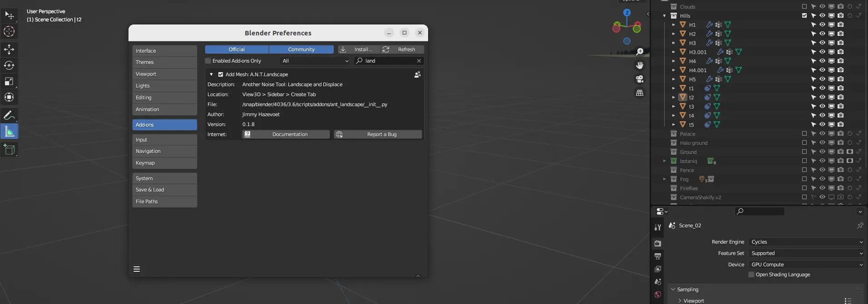Uncheck the Hills collection checkbox
This screenshot has width=868, height=304.
click(x=804, y=15)
